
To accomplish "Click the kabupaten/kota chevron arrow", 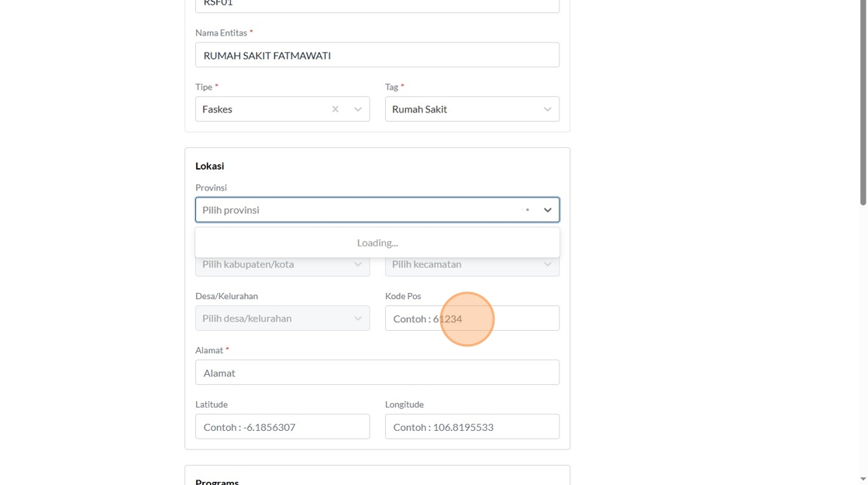I will coord(358,264).
